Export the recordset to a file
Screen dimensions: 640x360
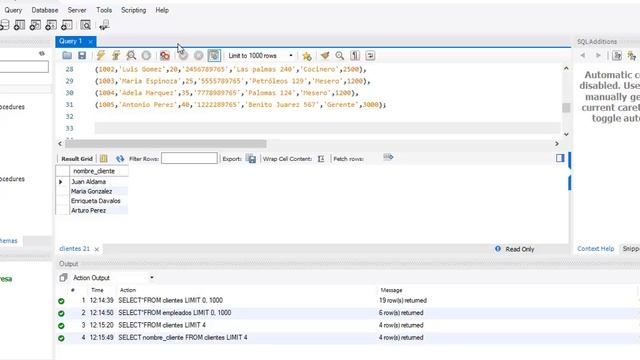coord(251,159)
